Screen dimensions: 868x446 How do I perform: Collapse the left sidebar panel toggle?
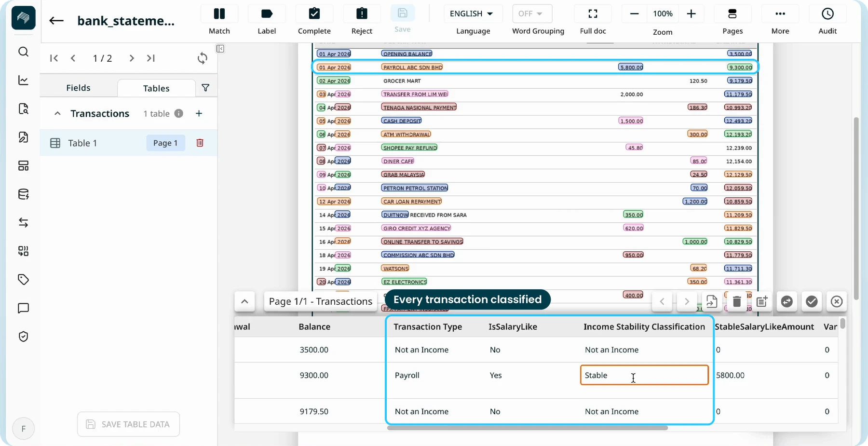(220, 49)
